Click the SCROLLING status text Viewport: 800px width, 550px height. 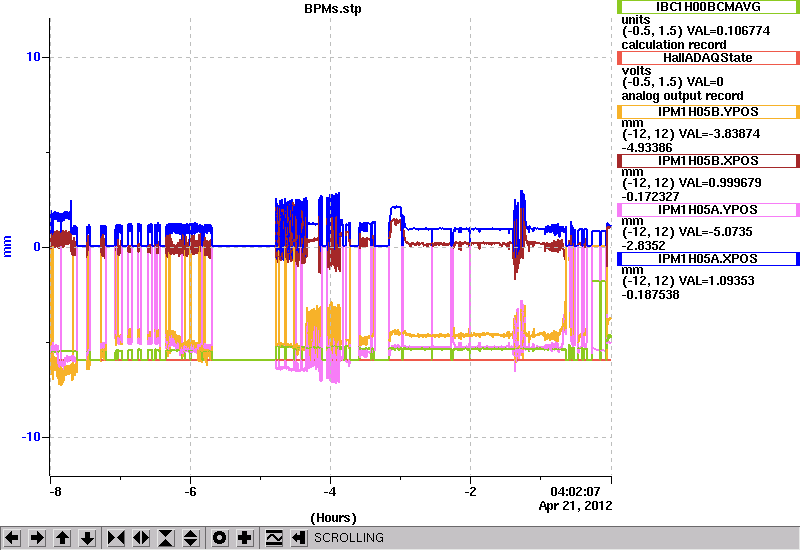[x=349, y=538]
